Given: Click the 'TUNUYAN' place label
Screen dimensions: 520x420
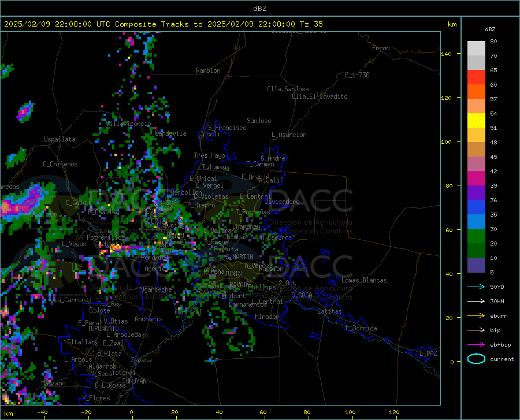Looking at the screenshot, I should [134, 381].
